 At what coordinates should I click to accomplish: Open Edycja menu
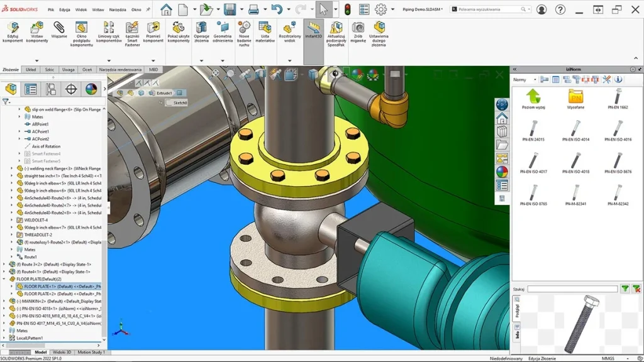[65, 9]
